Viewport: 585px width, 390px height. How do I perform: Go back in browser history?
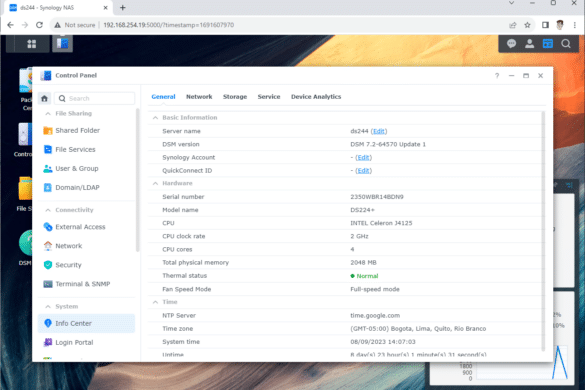point(10,25)
